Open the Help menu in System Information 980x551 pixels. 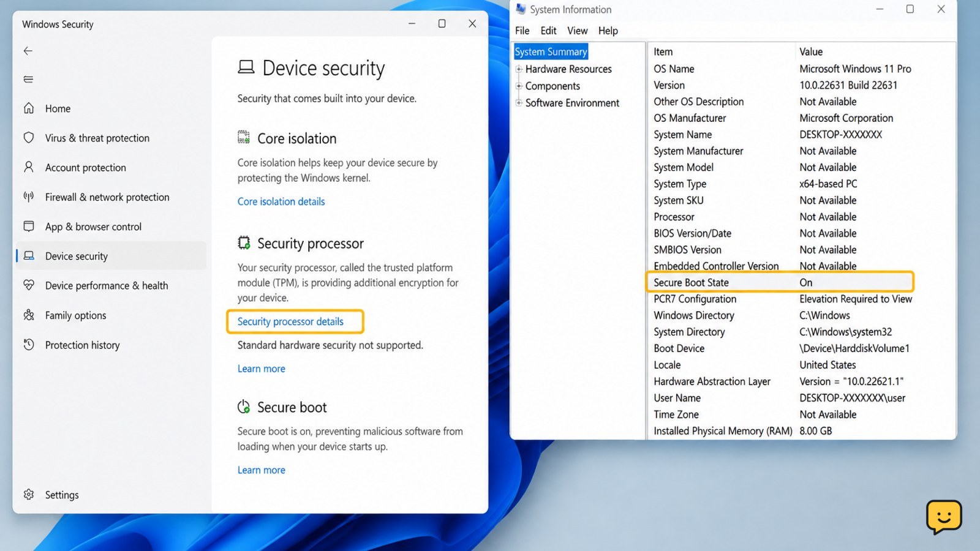point(608,31)
